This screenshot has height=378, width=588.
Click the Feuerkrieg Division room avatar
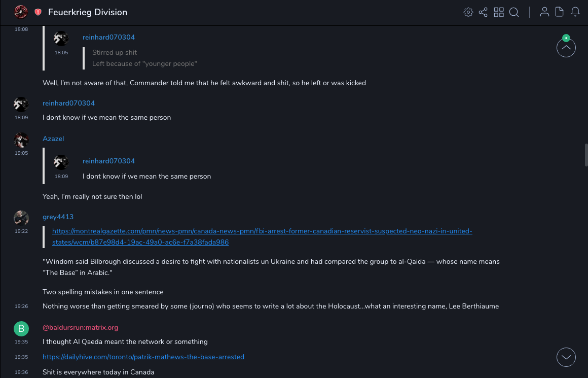pyautogui.click(x=21, y=12)
